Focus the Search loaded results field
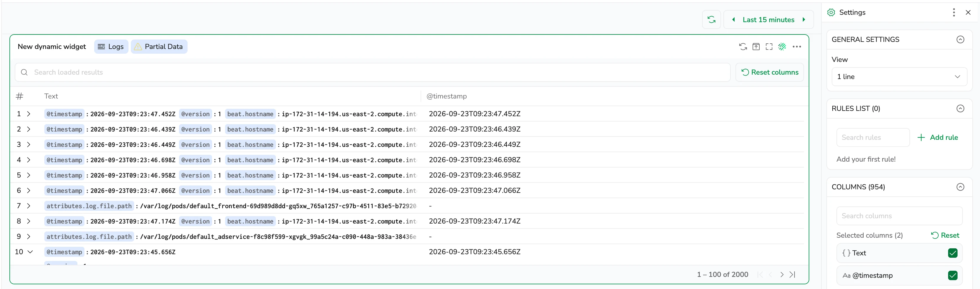This screenshot has height=289, width=980. tap(372, 72)
